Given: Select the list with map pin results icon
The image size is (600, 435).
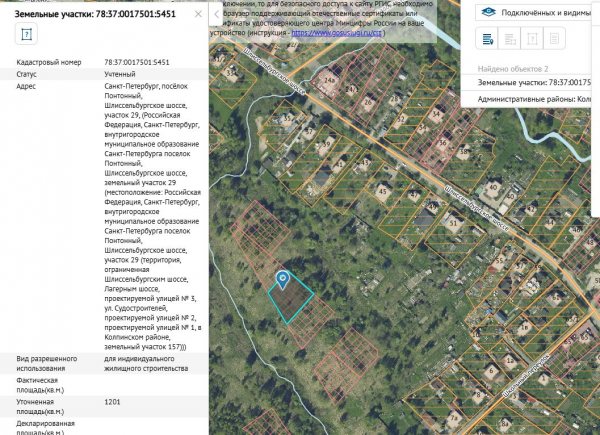Looking at the screenshot, I should (487, 39).
